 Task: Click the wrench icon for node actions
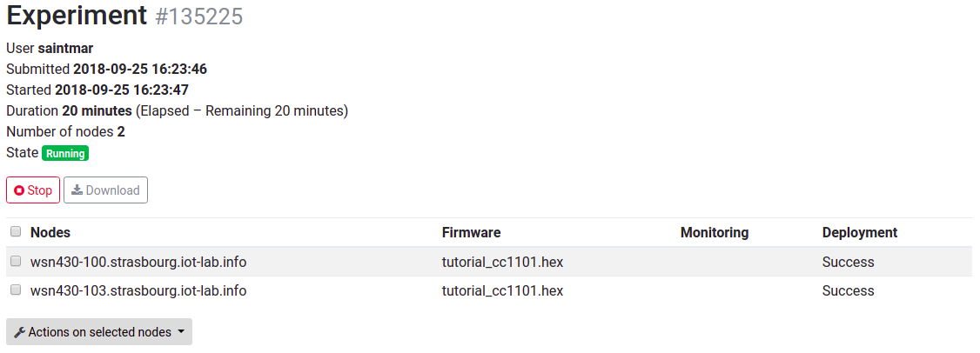click(19, 332)
